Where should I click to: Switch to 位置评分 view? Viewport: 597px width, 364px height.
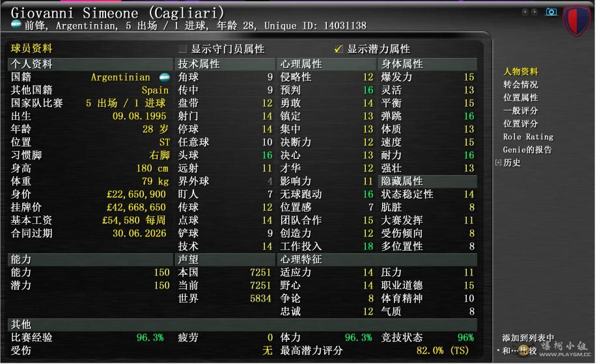click(x=520, y=123)
